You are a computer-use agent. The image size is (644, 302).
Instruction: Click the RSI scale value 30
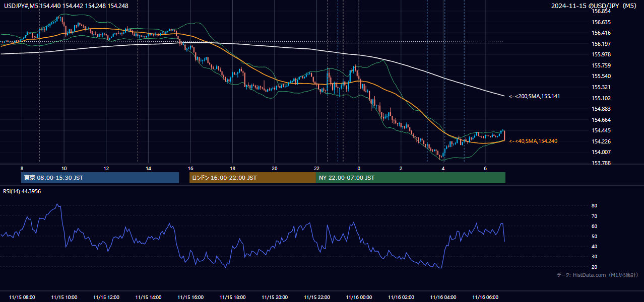click(595, 257)
